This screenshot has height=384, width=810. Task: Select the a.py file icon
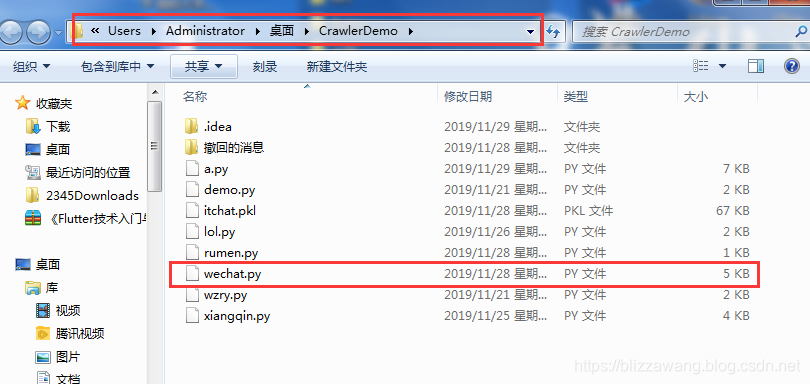(x=192, y=168)
